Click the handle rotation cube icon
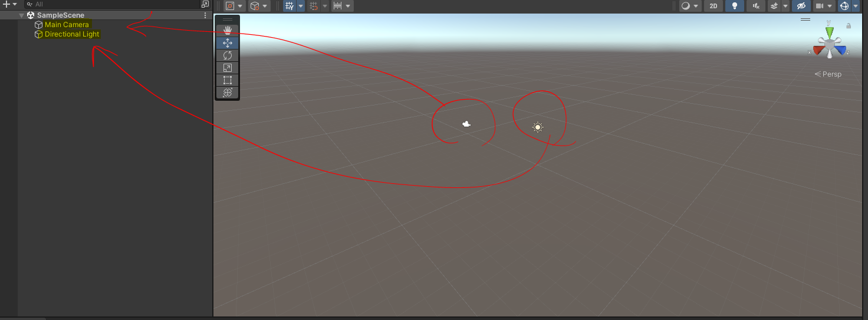The width and height of the screenshot is (868, 320). pos(255,6)
